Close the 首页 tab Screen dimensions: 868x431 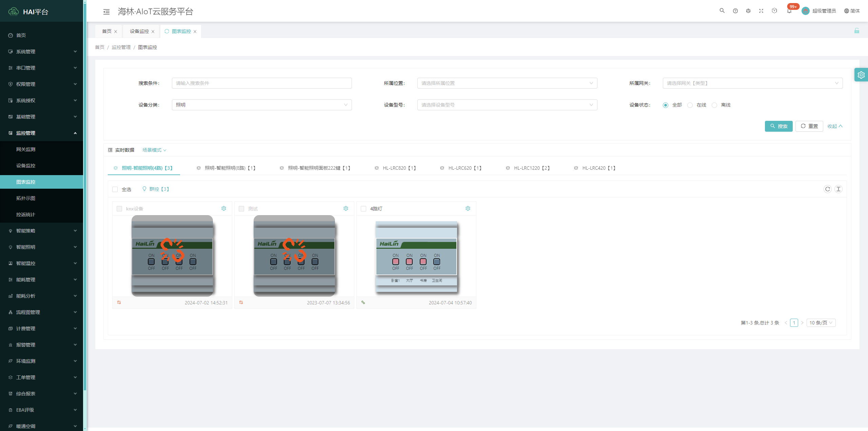click(x=116, y=32)
